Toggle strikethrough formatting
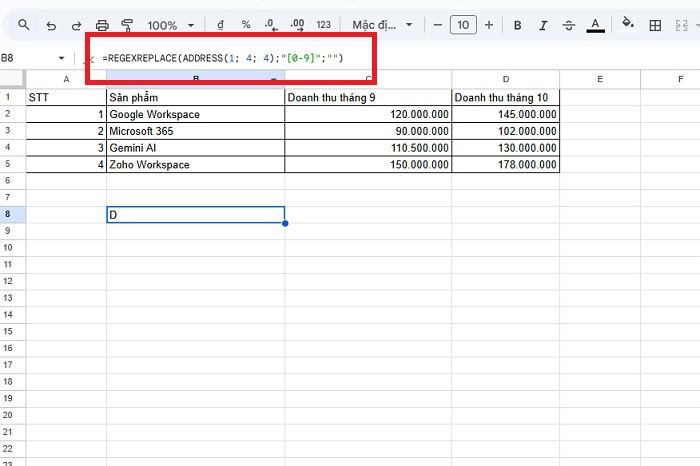 (x=568, y=25)
